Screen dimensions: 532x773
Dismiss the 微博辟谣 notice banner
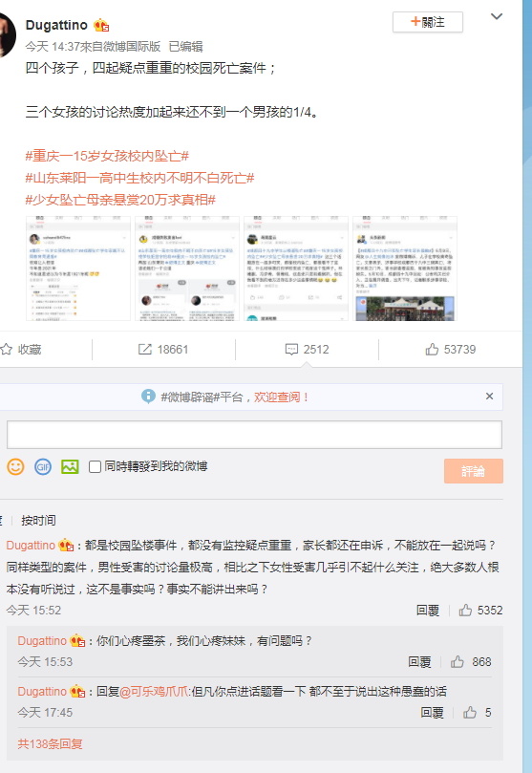click(x=489, y=397)
